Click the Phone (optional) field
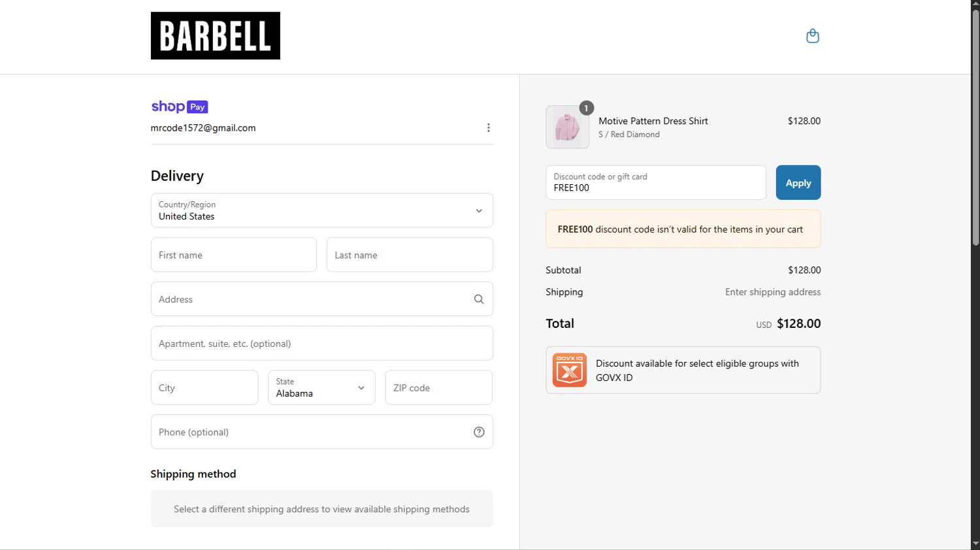Image resolution: width=980 pixels, height=550 pixels. [x=321, y=432]
